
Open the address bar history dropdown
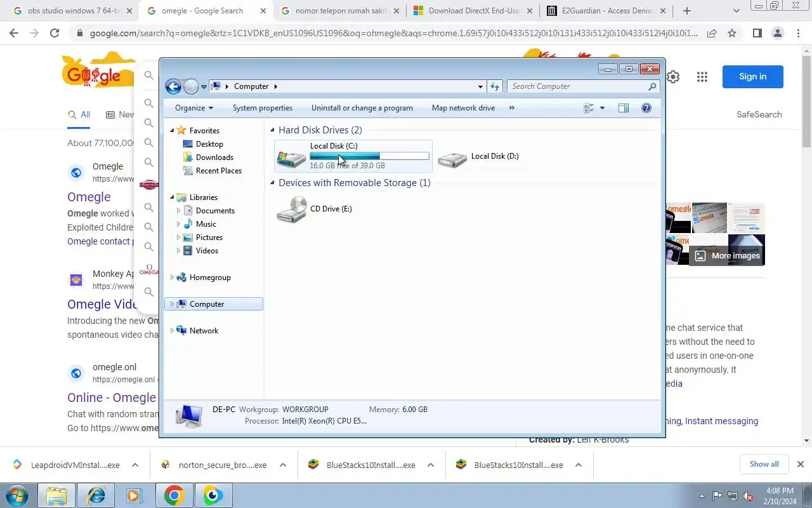click(480, 86)
